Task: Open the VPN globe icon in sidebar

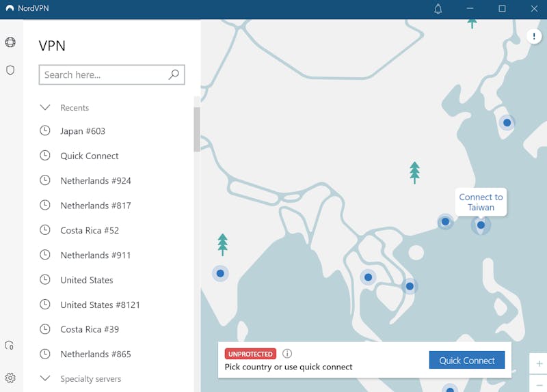Action: coord(10,42)
